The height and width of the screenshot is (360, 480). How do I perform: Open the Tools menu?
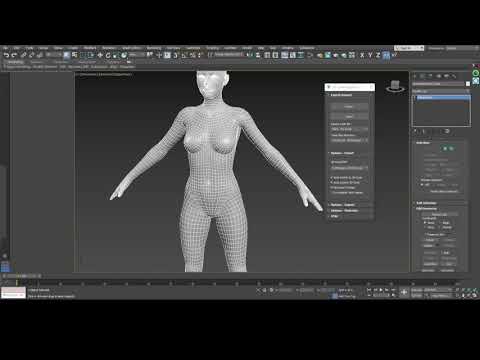(30, 48)
